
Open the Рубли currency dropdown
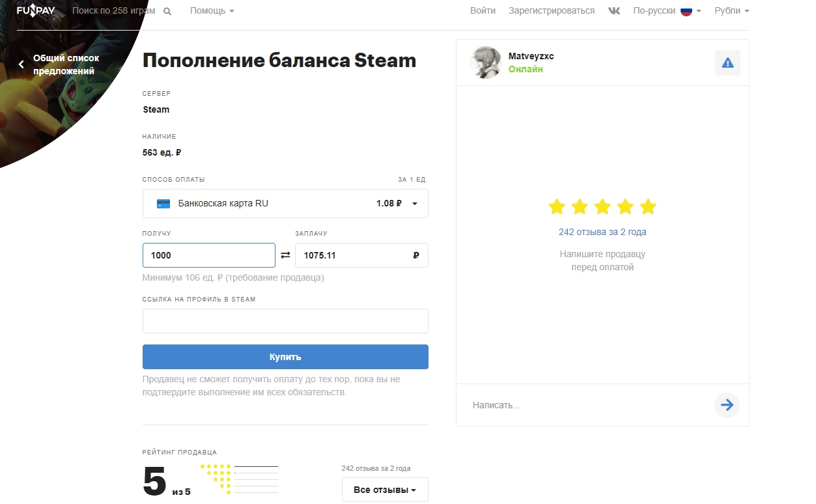731,11
